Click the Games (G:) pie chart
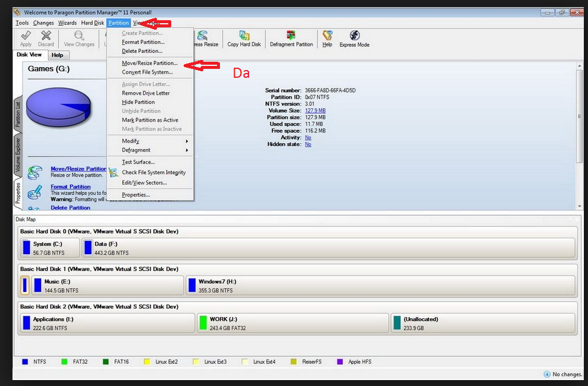Screen dimensions: 588x386 point(58,107)
